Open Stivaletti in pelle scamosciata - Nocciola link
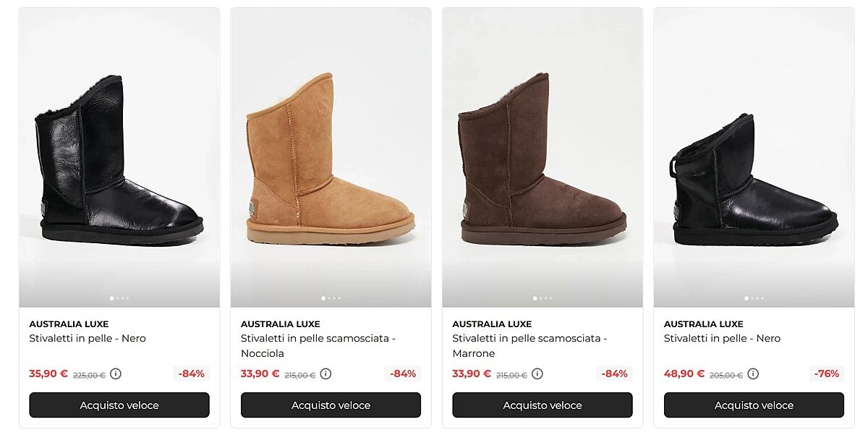Viewport: 868px width, 435px height. click(318, 346)
